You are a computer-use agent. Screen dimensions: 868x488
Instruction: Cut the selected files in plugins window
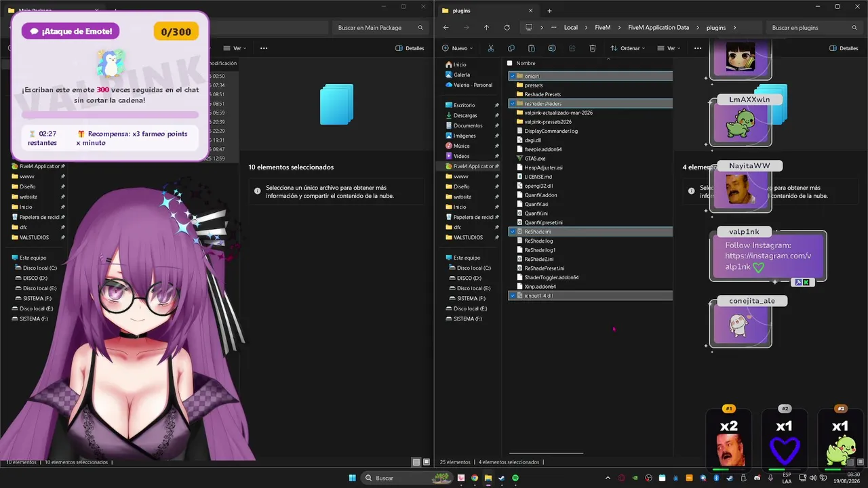490,48
